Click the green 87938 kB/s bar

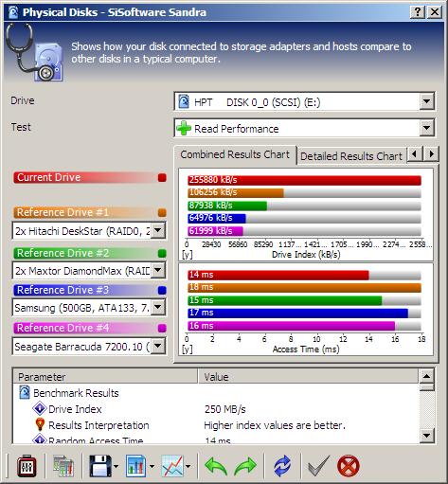click(x=227, y=206)
